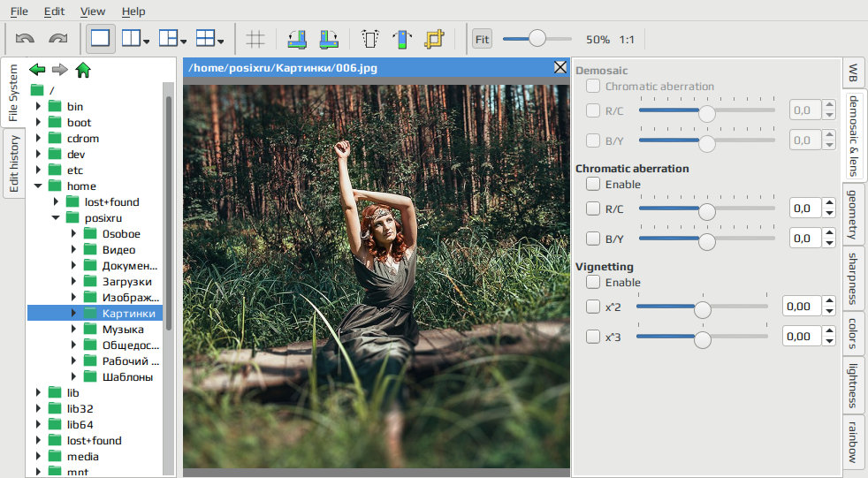Screen dimensions: 868x478
Task: Open the View menu
Action: pos(93,11)
